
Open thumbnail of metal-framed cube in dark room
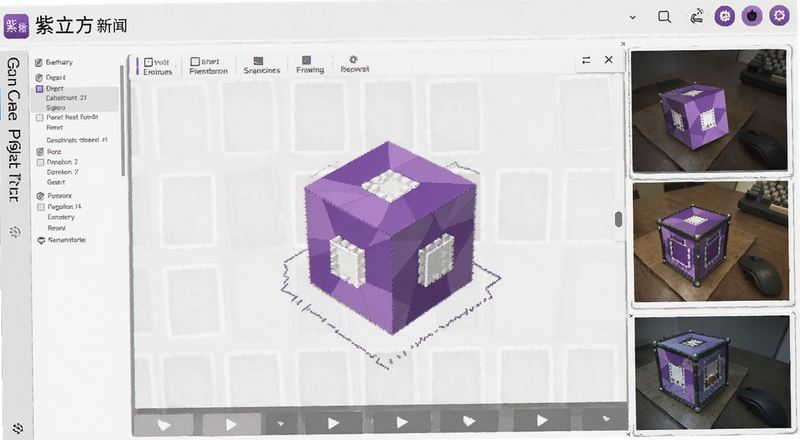pos(712,372)
